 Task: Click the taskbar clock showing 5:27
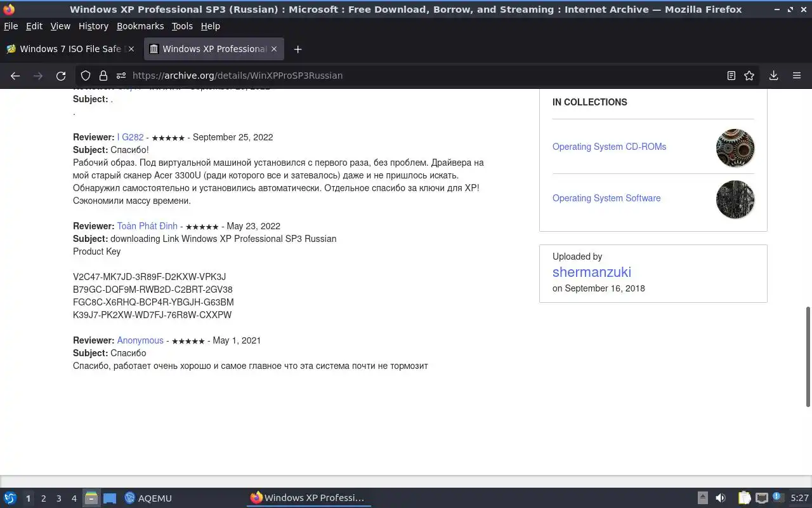[x=799, y=498]
